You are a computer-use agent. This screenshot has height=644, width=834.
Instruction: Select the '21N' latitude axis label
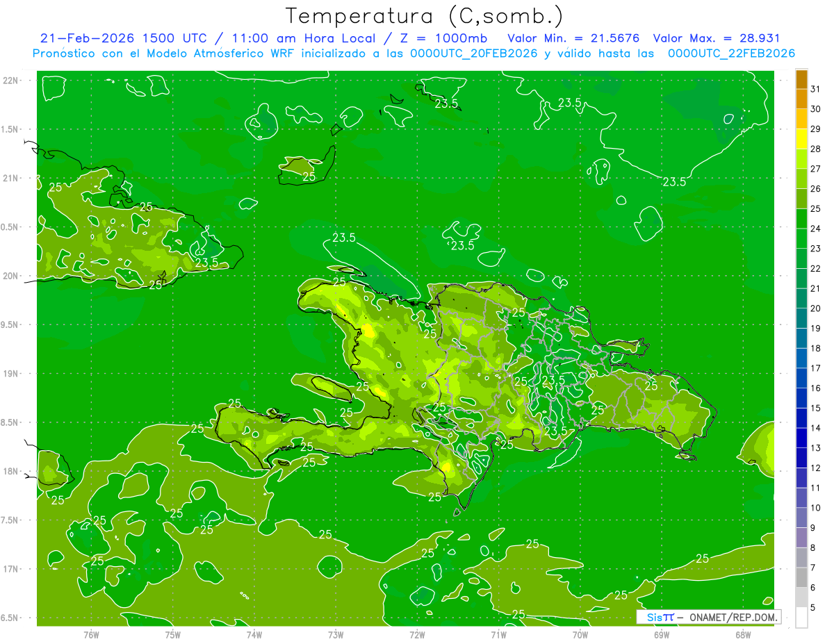(x=10, y=178)
